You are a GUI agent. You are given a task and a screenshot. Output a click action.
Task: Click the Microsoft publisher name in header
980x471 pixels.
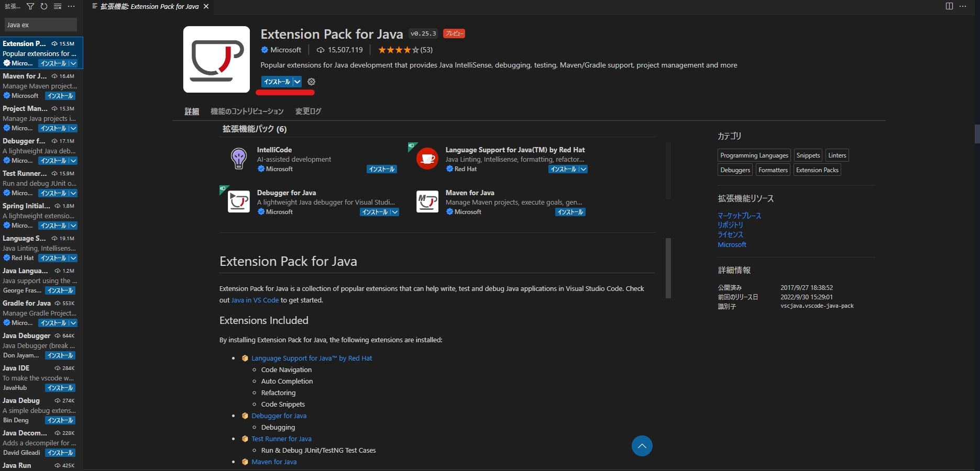[285, 50]
